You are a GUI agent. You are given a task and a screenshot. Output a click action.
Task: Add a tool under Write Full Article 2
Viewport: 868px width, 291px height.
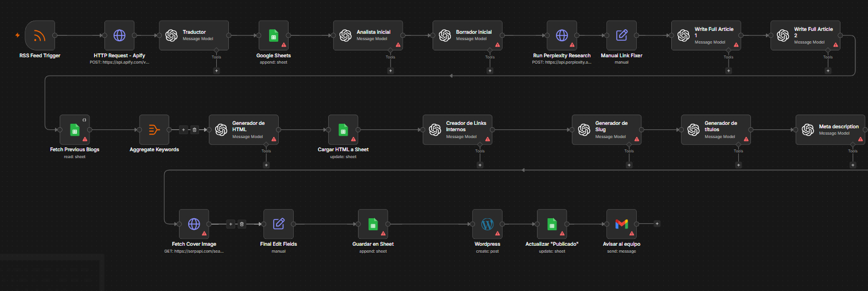tap(828, 71)
